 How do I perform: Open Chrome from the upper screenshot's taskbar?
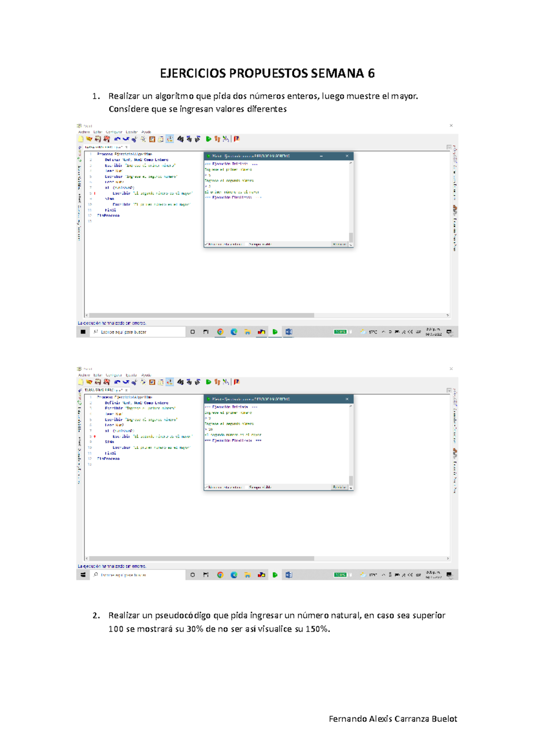[x=220, y=332]
